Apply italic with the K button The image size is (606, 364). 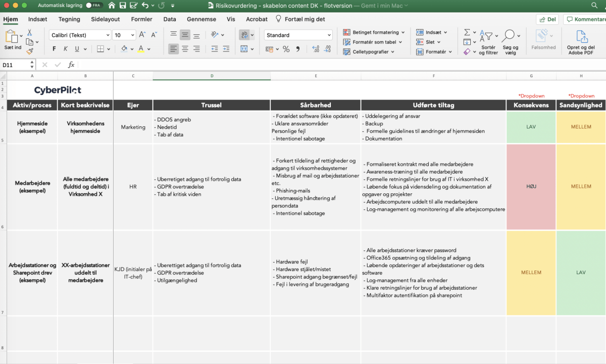pos(66,49)
